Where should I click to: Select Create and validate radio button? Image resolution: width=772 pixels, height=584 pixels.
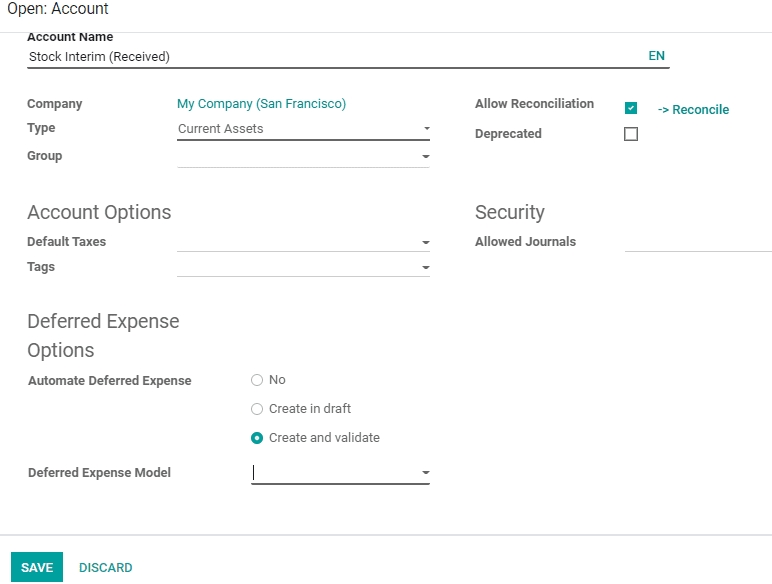[x=257, y=438]
